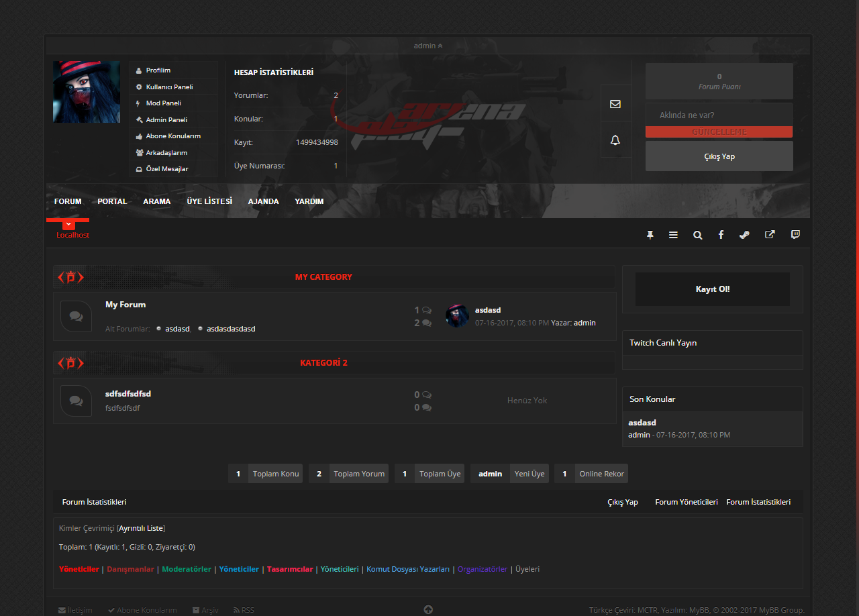Click the Online Rekor statistic box
The image size is (859, 616).
tap(591, 474)
